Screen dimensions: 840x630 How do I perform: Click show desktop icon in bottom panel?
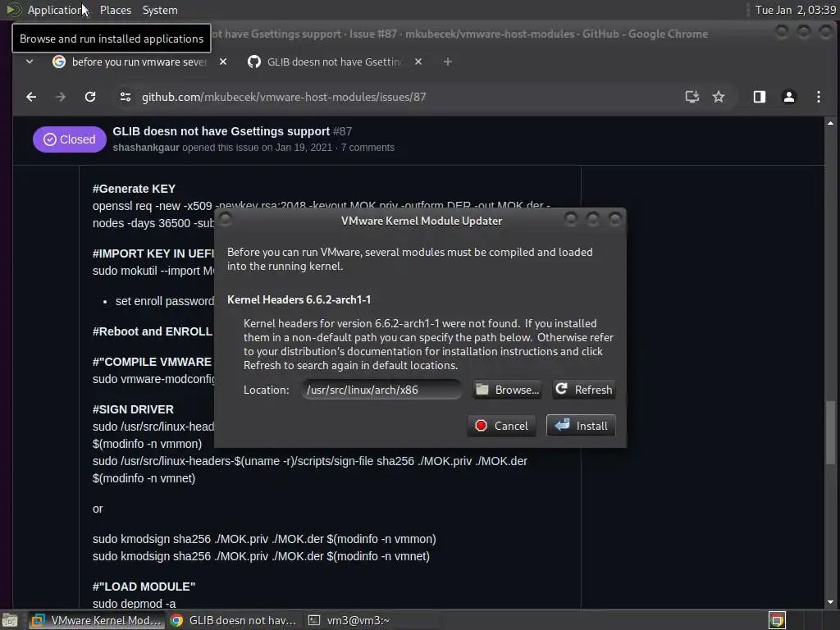coord(10,620)
